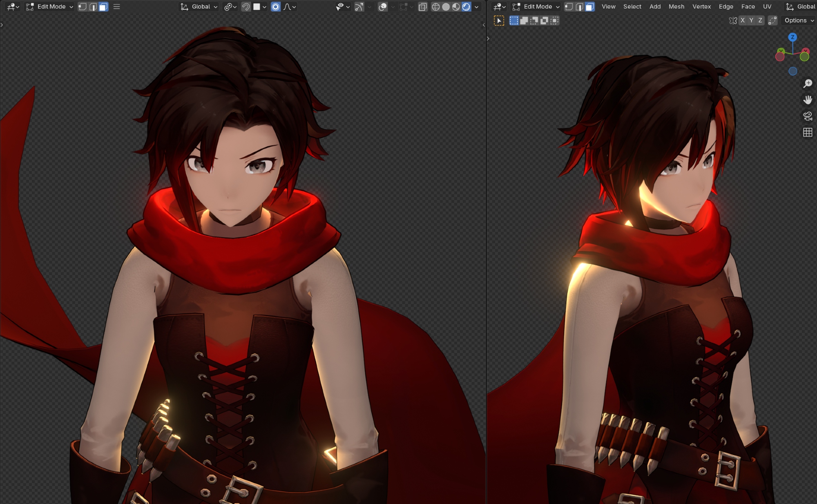Toggle X axis mirror in right viewport
The height and width of the screenshot is (504, 817).
(743, 20)
